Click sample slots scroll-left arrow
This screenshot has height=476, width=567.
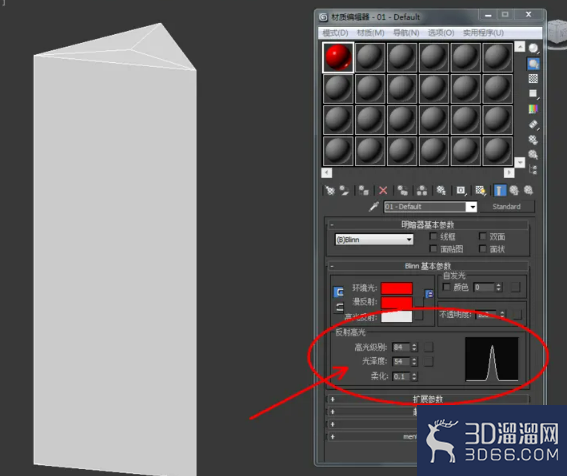click(x=327, y=173)
